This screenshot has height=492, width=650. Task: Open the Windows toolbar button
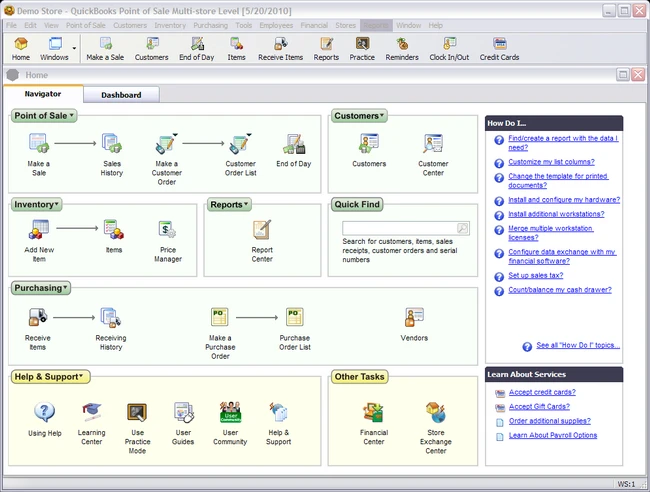54,49
